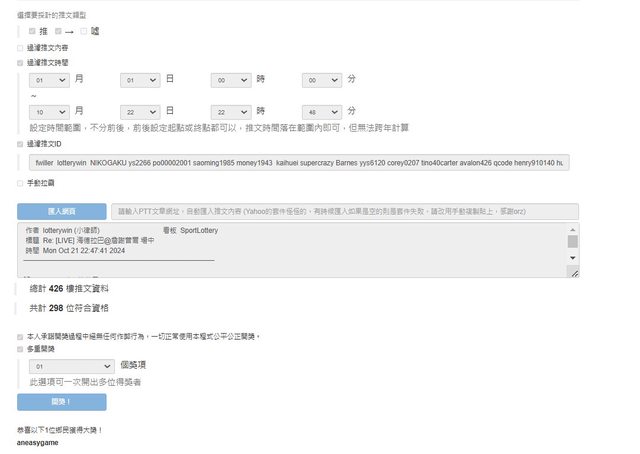Click the ID filter list text field

pos(300,162)
